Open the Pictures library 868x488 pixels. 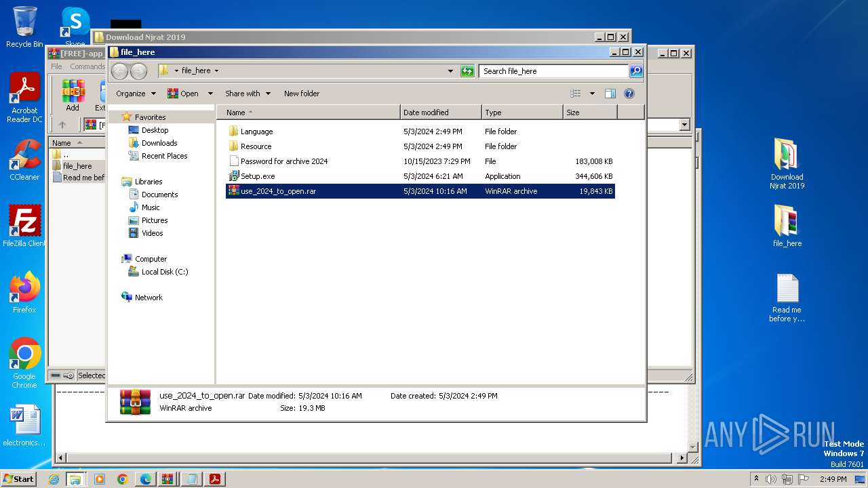(x=155, y=220)
